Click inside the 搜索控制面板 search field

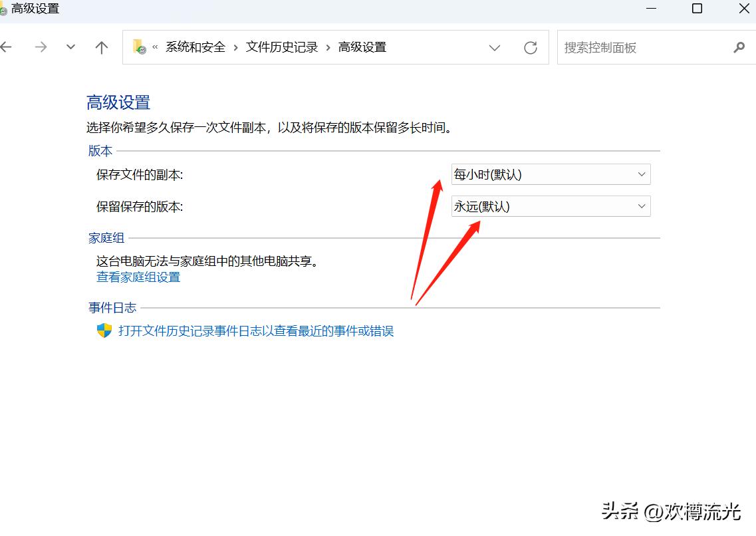632,47
